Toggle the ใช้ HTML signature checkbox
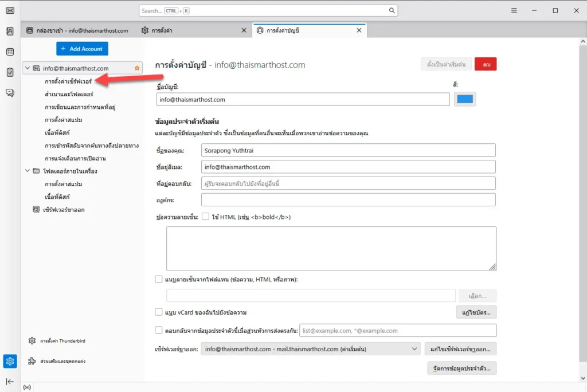The image size is (587, 392). (x=206, y=217)
